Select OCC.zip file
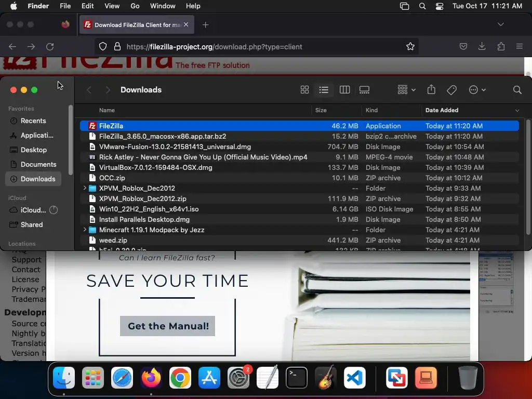The width and height of the screenshot is (532, 399). click(x=299, y=178)
